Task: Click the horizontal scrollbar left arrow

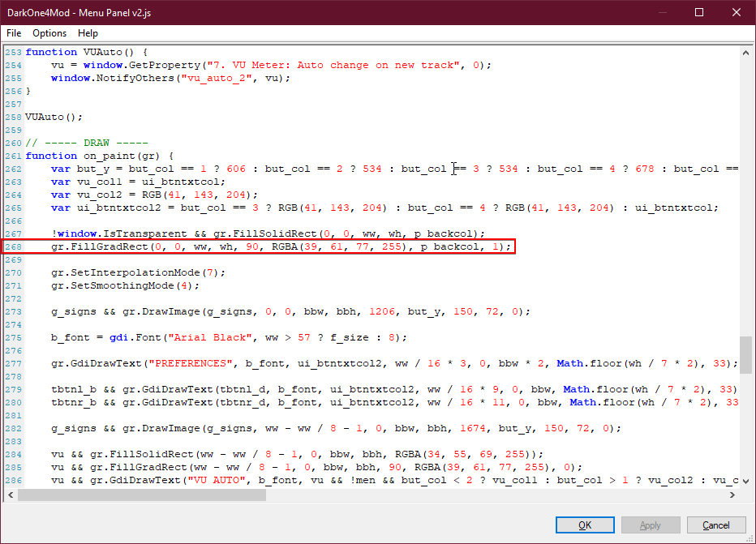Action: [x=9, y=493]
